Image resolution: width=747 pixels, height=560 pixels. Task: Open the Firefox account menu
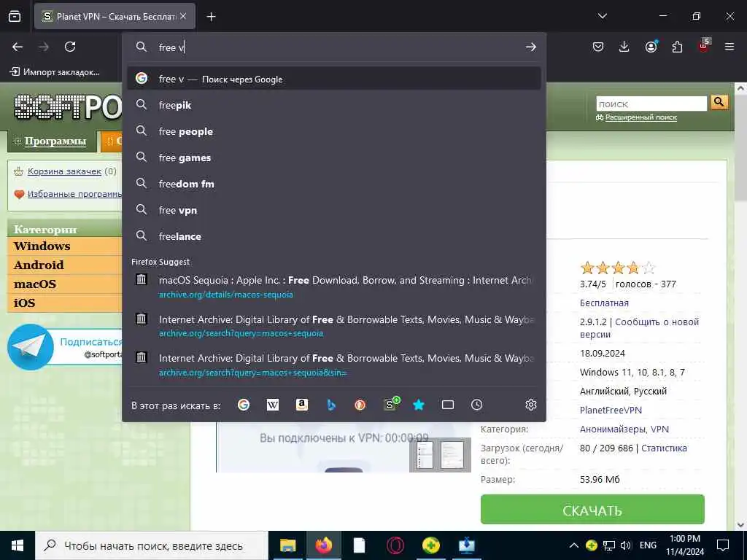(x=651, y=47)
